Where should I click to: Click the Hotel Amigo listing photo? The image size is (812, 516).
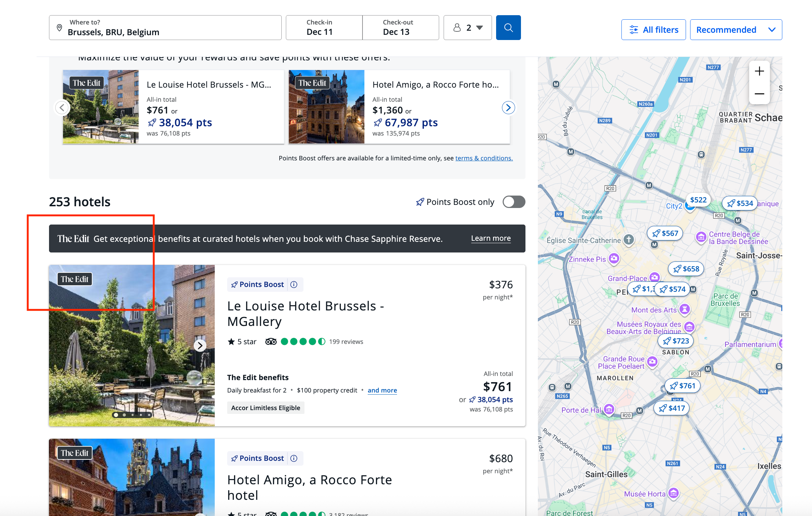[x=132, y=477]
